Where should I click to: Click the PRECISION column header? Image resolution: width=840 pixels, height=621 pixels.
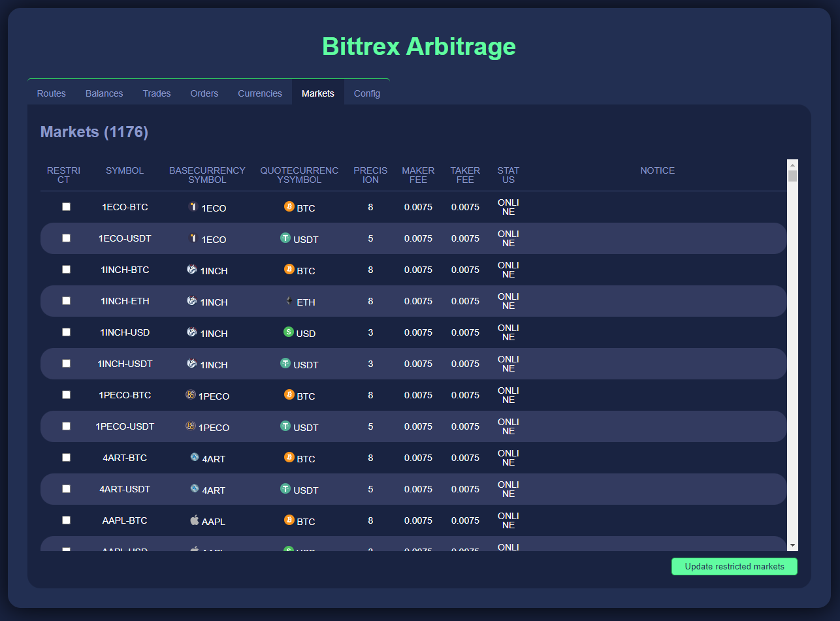[370, 175]
